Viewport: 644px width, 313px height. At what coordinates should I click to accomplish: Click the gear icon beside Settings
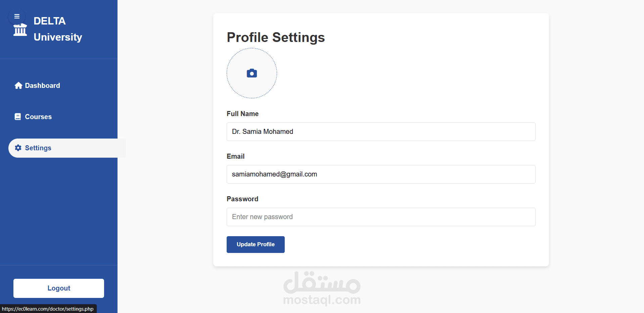[18, 148]
